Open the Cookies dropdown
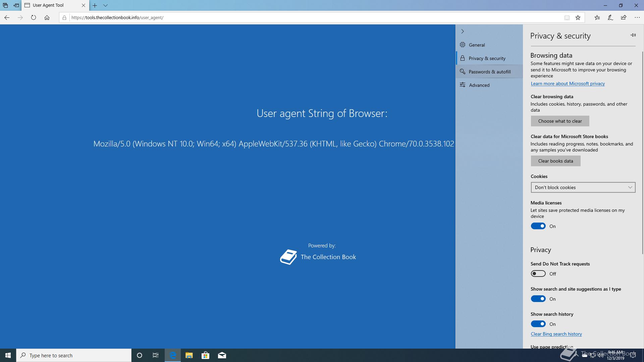Viewport: 644px width, 362px height. click(x=583, y=187)
